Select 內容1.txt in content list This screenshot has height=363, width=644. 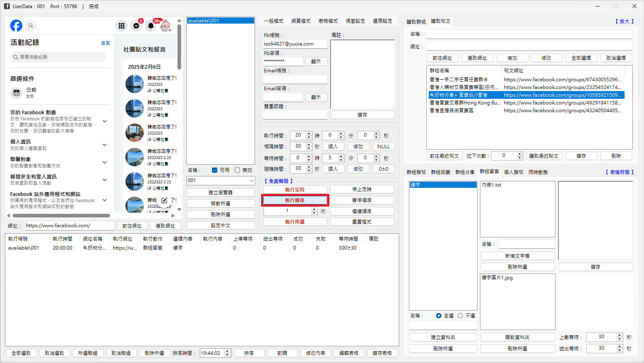coord(492,185)
